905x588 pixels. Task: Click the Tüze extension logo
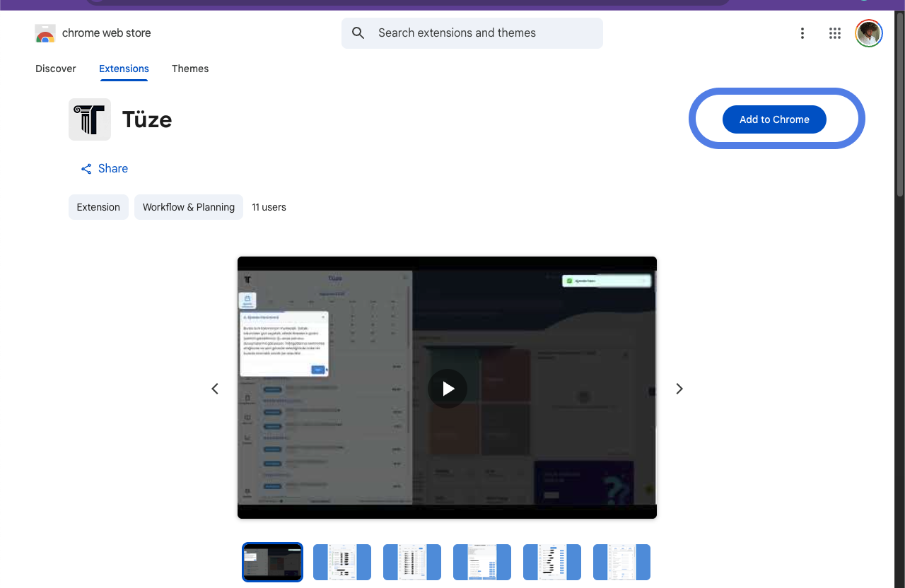90,119
